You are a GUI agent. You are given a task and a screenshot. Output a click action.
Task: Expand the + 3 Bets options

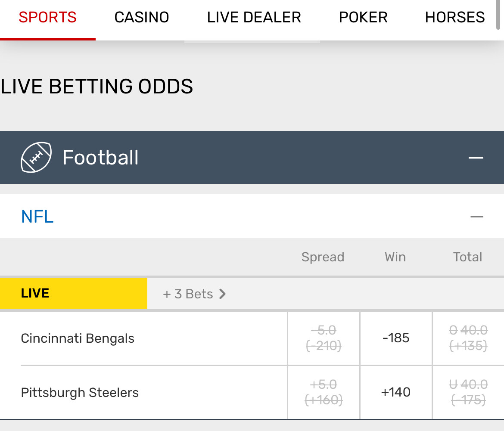click(x=194, y=294)
